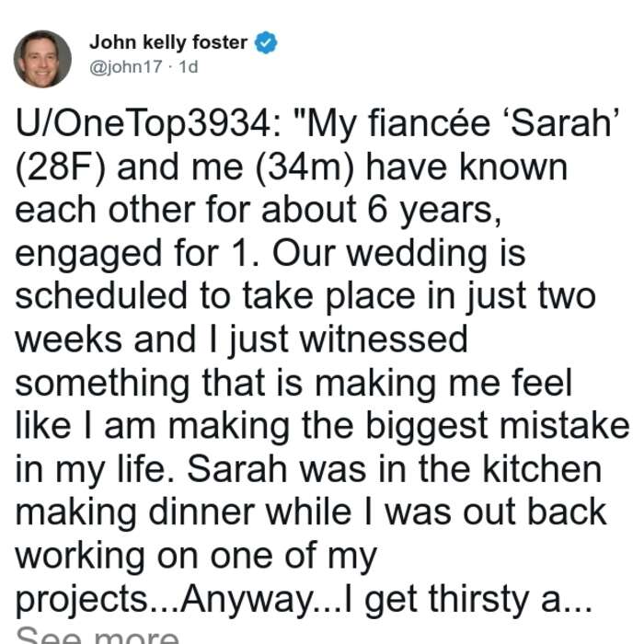Open John kelly foster's profile photo
Screen dimensions: 644x644
[42, 59]
